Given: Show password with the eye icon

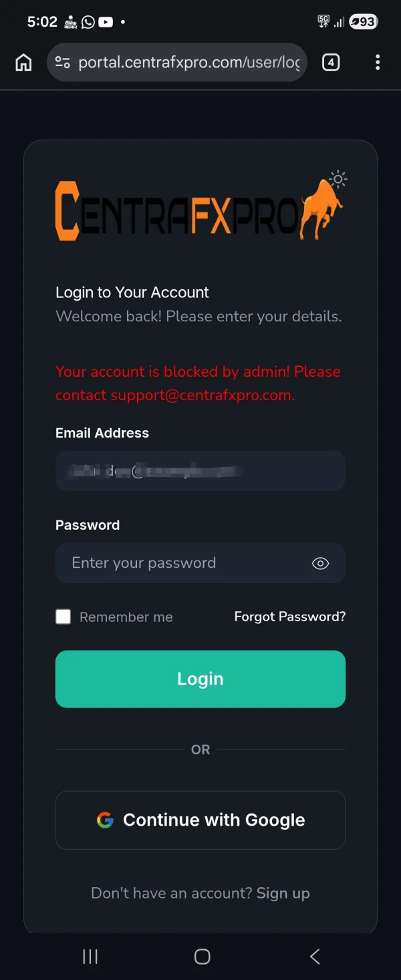Looking at the screenshot, I should (321, 563).
